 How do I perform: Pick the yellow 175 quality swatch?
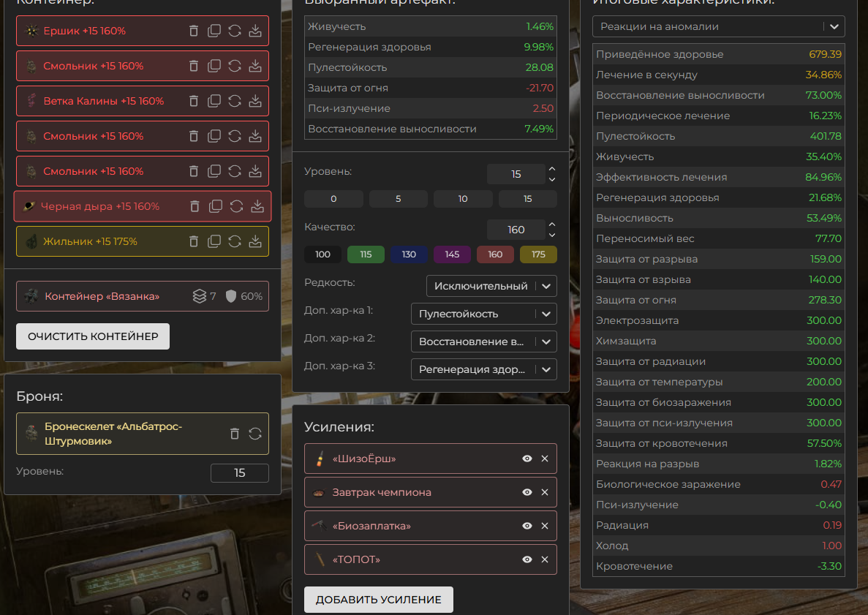tap(538, 254)
